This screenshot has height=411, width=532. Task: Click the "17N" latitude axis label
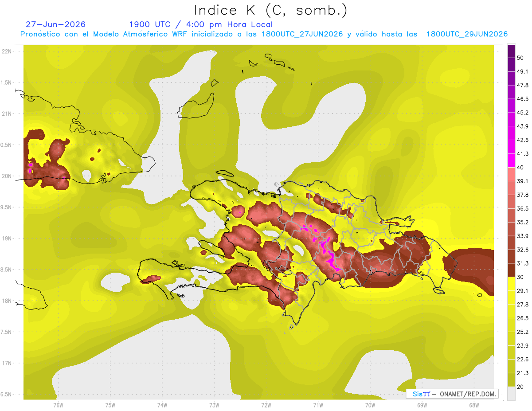click(7, 363)
